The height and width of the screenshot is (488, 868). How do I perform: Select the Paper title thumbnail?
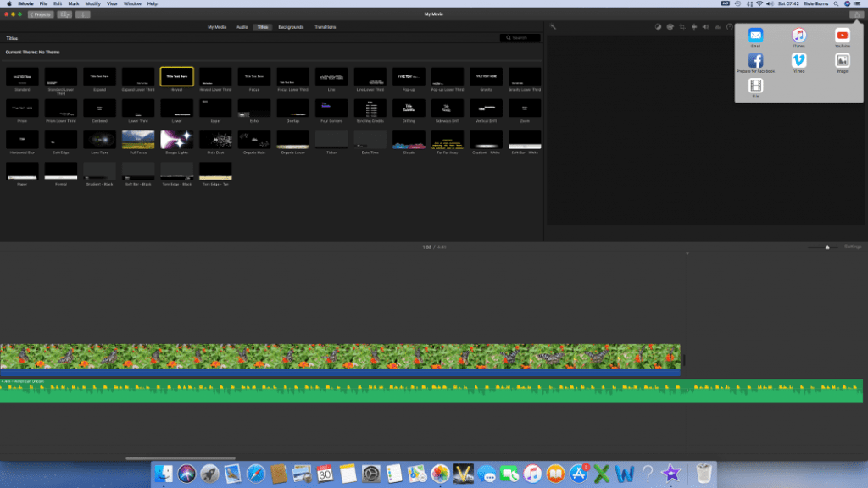click(x=22, y=171)
